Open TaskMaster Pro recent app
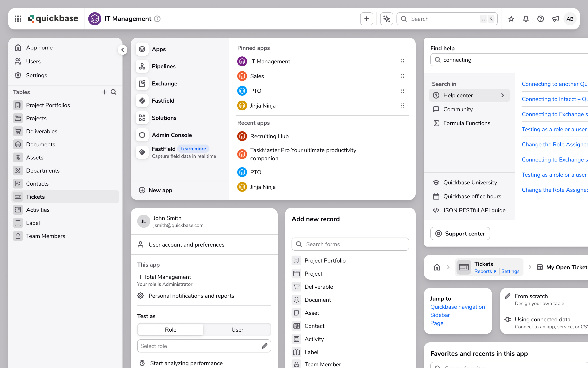 pos(303,154)
